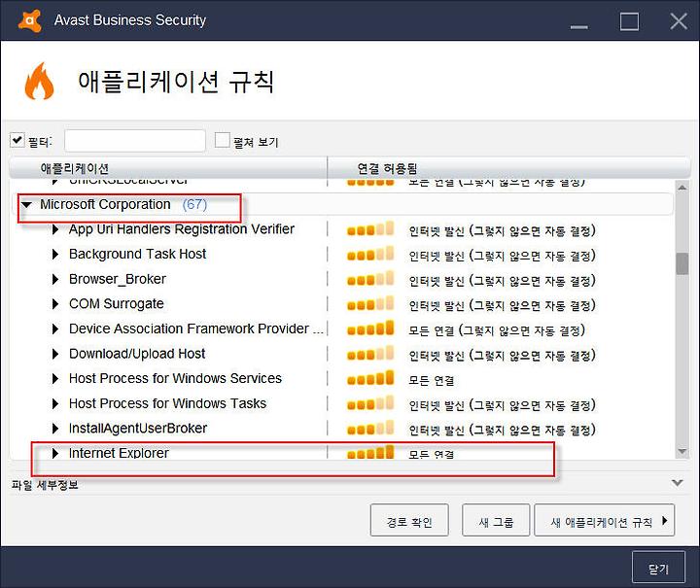
Task: Uncheck the 필터 checkbox
Action: coord(17,140)
